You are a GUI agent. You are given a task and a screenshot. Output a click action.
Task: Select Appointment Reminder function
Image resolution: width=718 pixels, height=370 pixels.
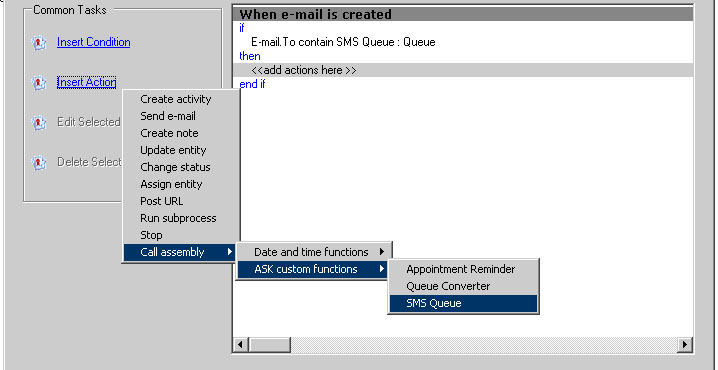(463, 269)
